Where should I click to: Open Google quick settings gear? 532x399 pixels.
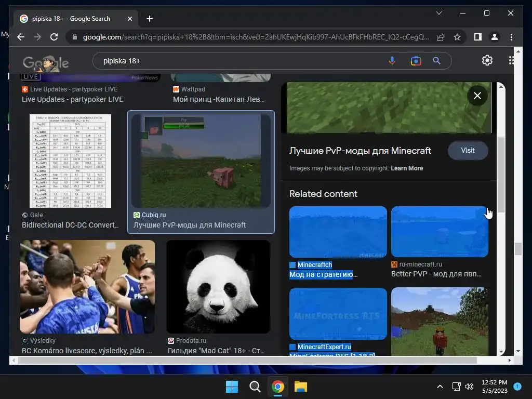click(x=487, y=60)
